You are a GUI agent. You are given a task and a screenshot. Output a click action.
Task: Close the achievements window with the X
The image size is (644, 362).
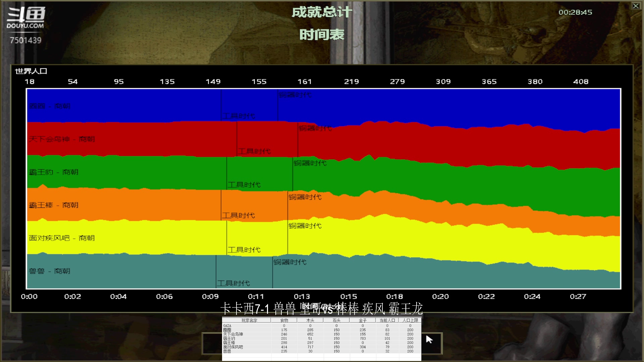coord(636,6)
